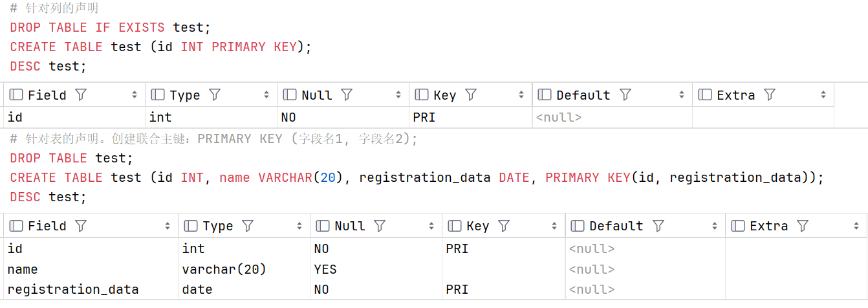
Task: Select the varchar(20) type cell
Action: pos(244,269)
